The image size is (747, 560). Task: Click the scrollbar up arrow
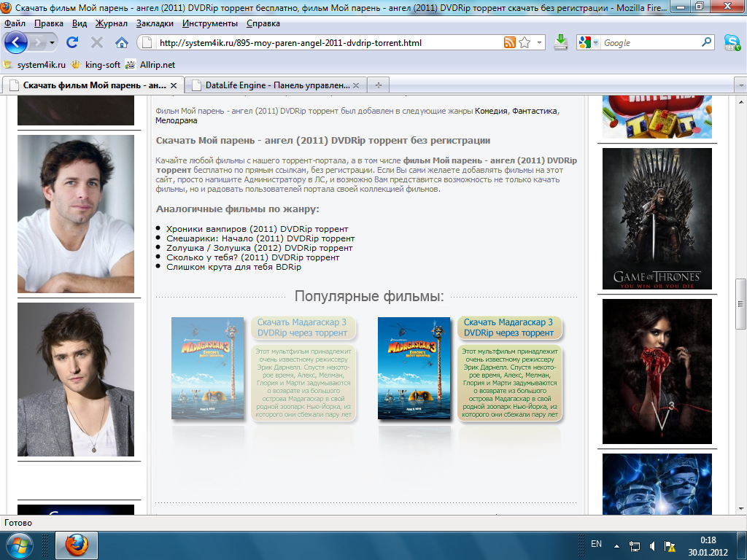pyautogui.click(x=741, y=102)
